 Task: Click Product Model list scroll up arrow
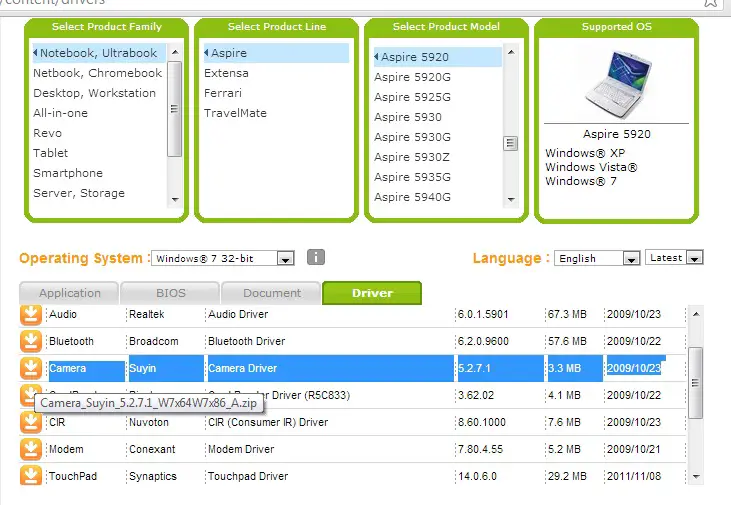pos(511,52)
